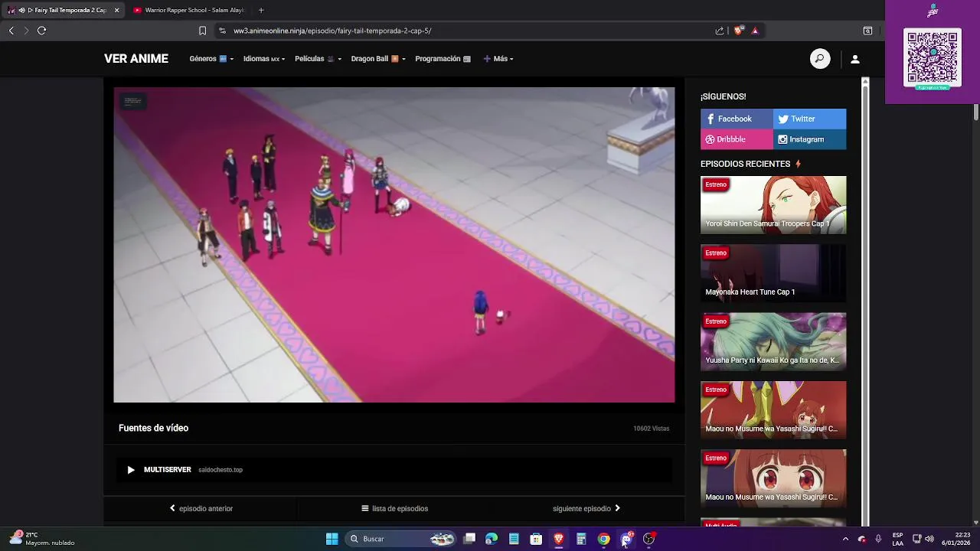Switch to Brave browser in the taskbar
The height and width of the screenshot is (551, 980).
(x=559, y=539)
